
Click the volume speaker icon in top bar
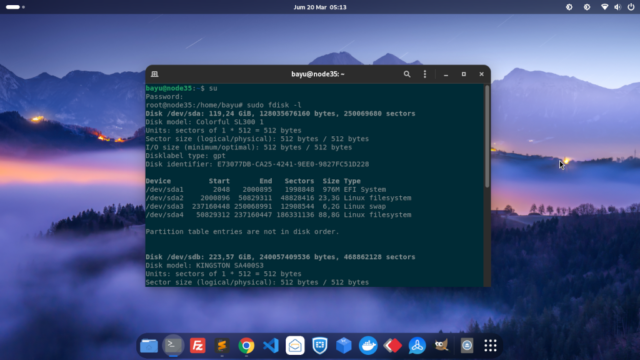pos(618,7)
